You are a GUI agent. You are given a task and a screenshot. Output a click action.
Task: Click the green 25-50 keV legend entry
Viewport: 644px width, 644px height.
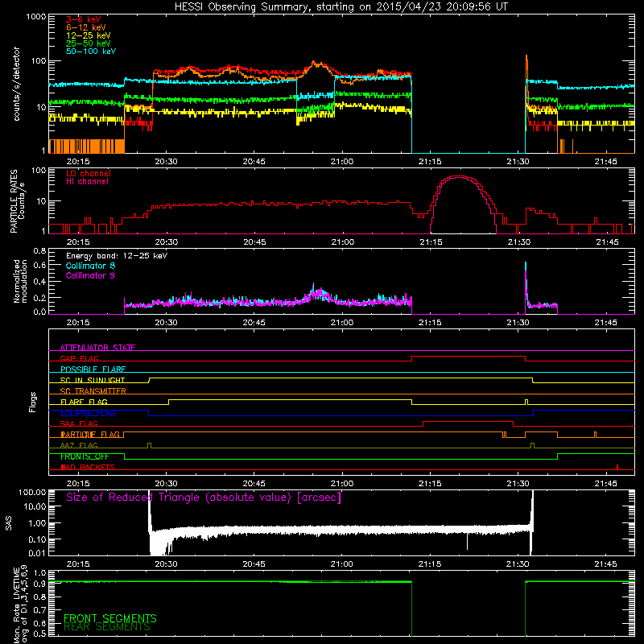tap(89, 43)
